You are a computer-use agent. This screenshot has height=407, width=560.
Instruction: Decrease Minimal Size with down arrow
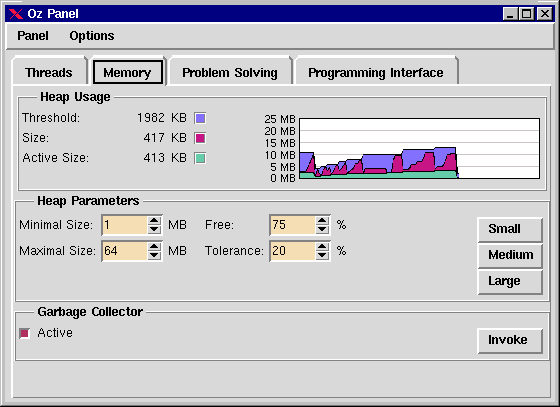pyautogui.click(x=154, y=229)
